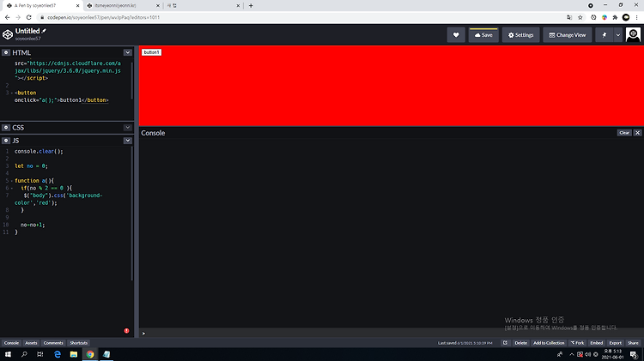Open Chrome profile avatar in toolbar

626,17
